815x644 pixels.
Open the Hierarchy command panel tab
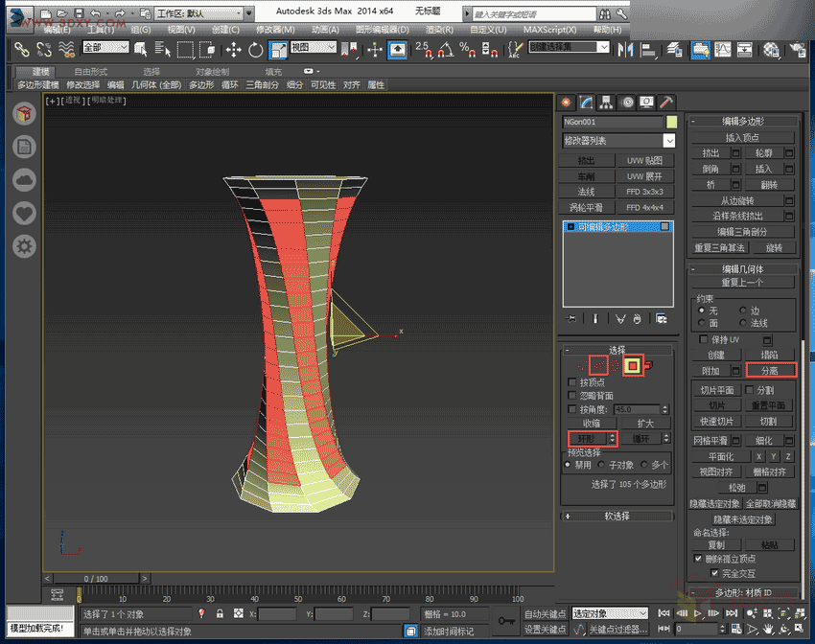coord(607,103)
